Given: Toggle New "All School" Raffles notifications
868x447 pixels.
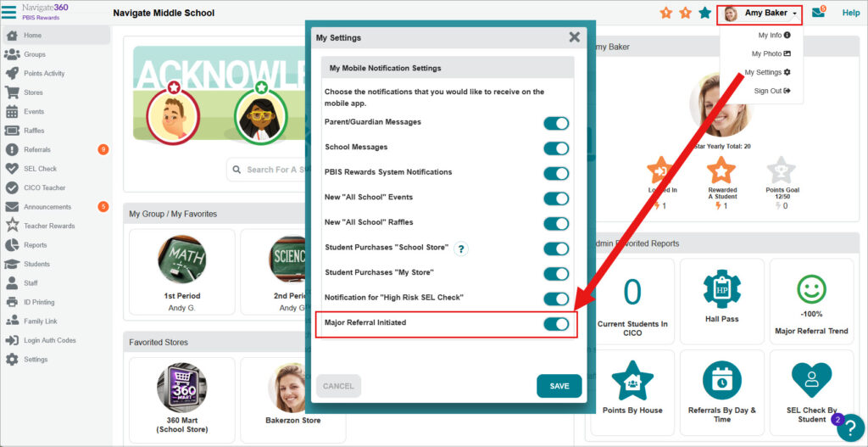Looking at the screenshot, I should click(556, 224).
